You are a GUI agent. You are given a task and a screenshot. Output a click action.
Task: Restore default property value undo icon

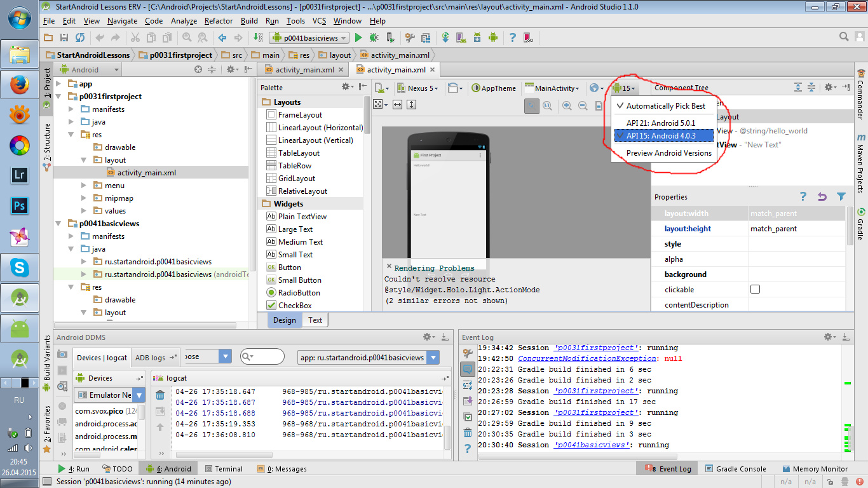point(822,197)
